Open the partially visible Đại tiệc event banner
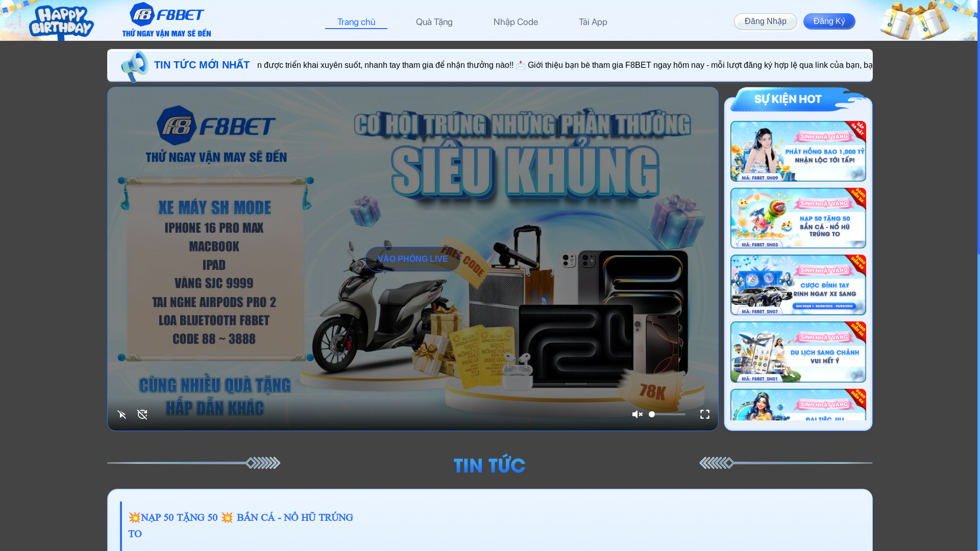This screenshot has width=980, height=551. [798, 405]
